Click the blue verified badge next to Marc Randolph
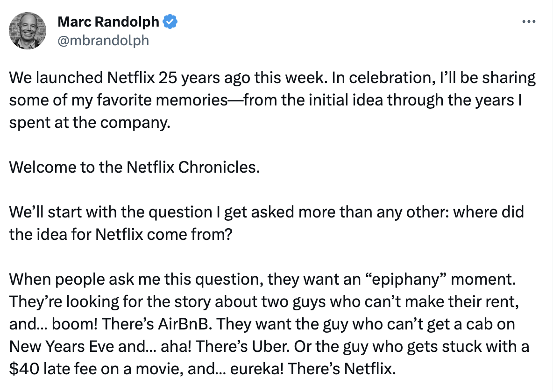The height and width of the screenshot is (392, 553). pyautogui.click(x=171, y=21)
